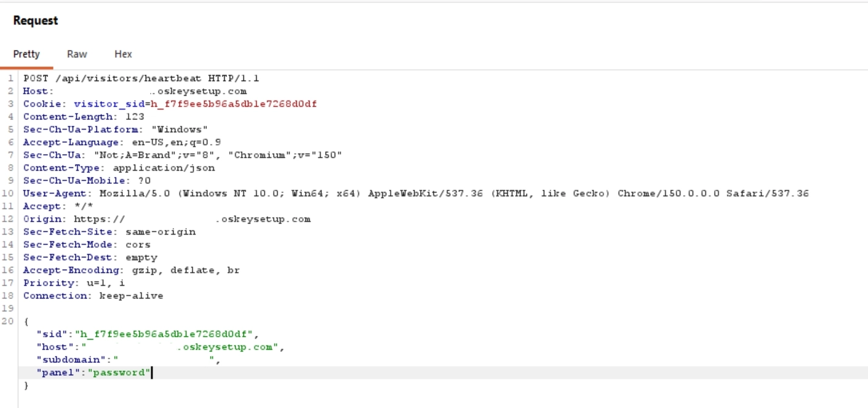Click the visitor_sid cookie value
This screenshot has width=868, height=408.
[x=234, y=104]
